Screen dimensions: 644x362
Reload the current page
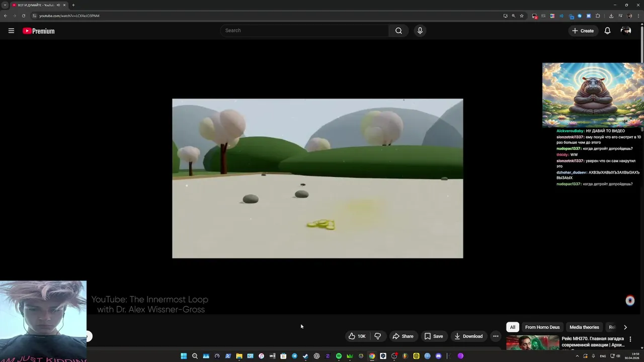(23, 16)
